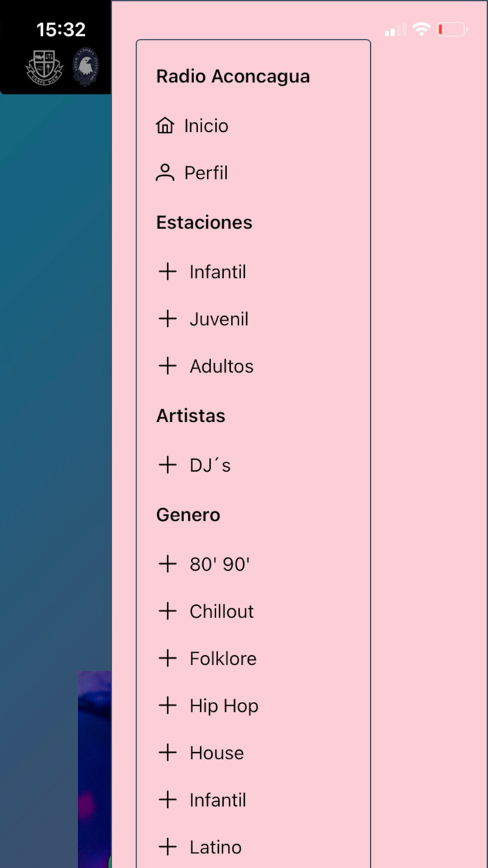Expand the Infantil station entry
Viewport: 488px width, 868px height.
point(167,271)
